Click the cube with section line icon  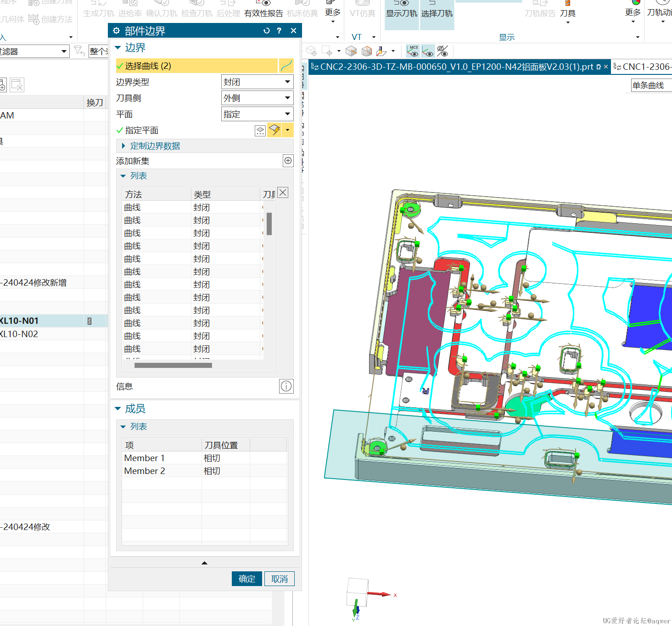[351, 51]
